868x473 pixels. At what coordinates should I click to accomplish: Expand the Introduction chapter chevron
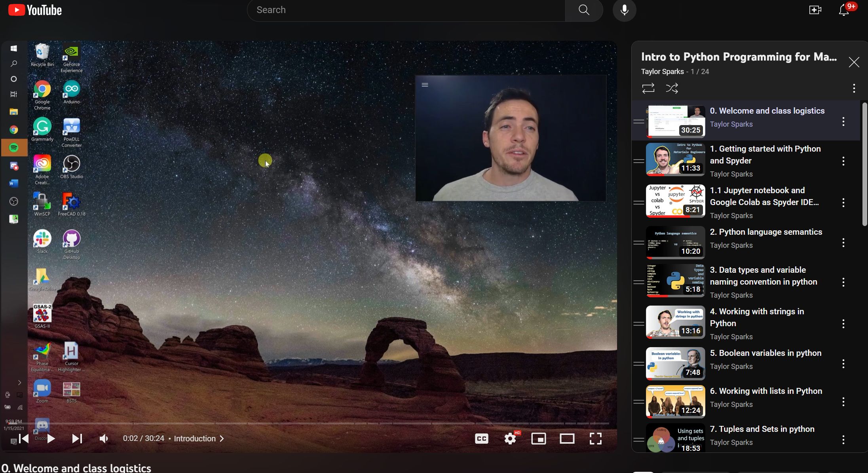click(222, 439)
